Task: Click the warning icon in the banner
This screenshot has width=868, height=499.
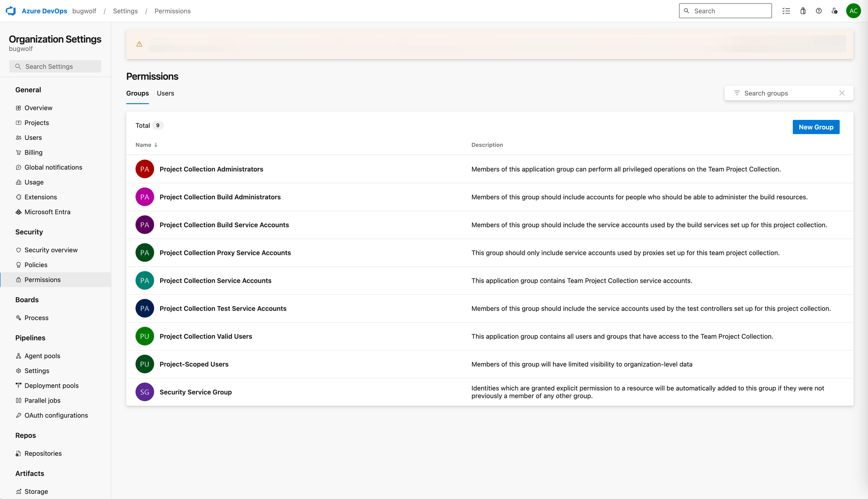Action: point(139,44)
